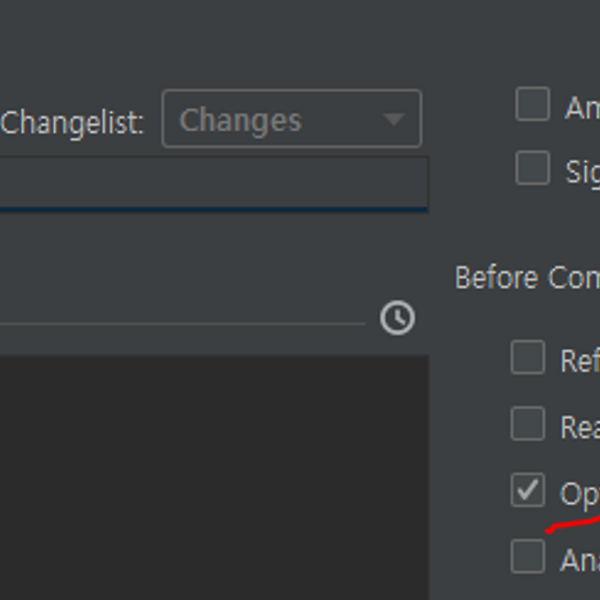Click the separator line left of clock icon
This screenshot has height=600, width=600.
[180, 323]
